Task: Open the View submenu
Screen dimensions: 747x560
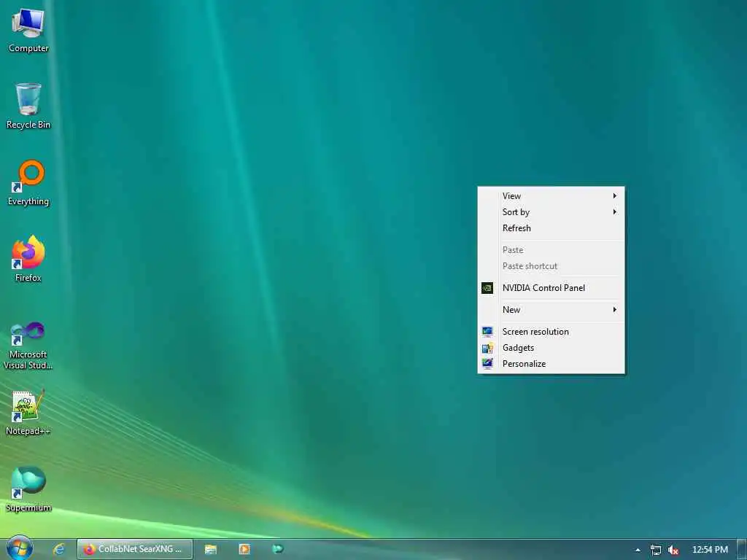Action: [551, 195]
